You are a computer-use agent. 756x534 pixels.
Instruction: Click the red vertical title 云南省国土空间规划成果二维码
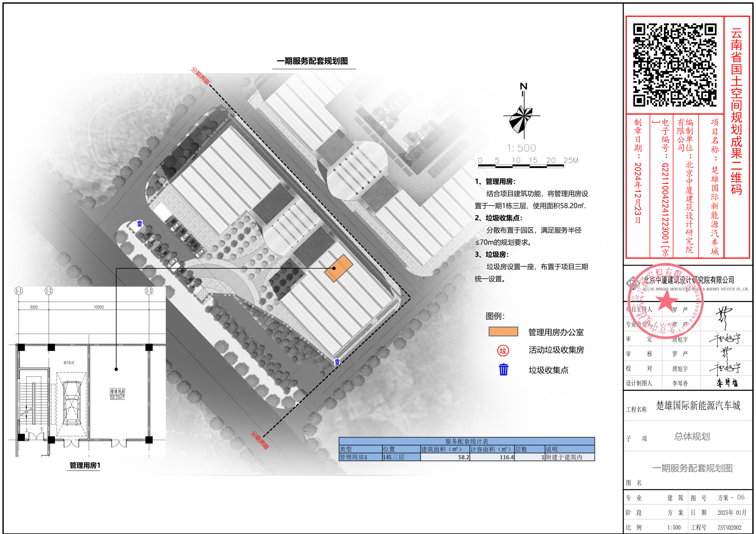coord(736,111)
